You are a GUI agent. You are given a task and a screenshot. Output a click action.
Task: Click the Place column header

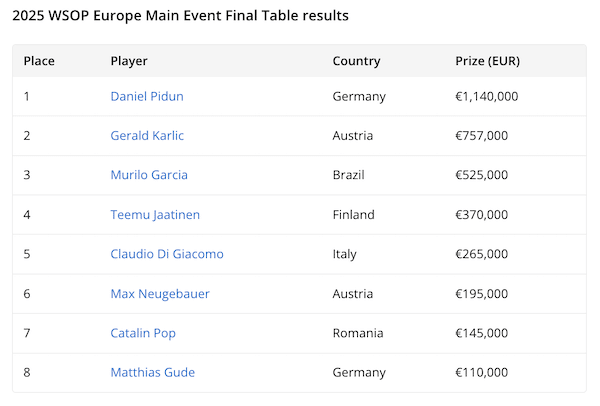(39, 61)
